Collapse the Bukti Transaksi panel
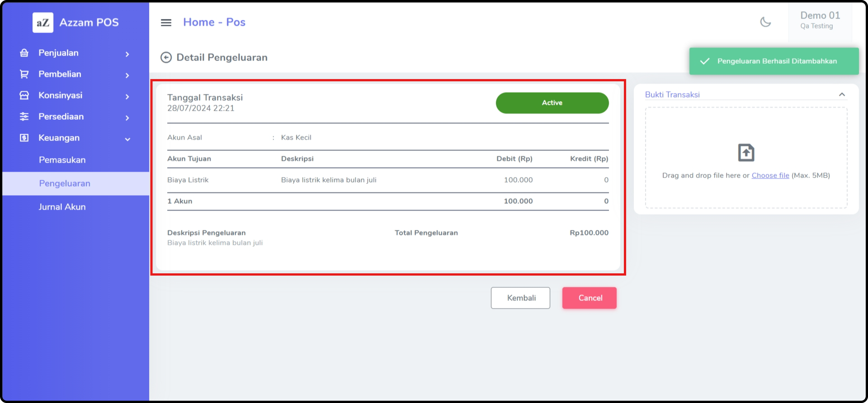 [x=841, y=95]
